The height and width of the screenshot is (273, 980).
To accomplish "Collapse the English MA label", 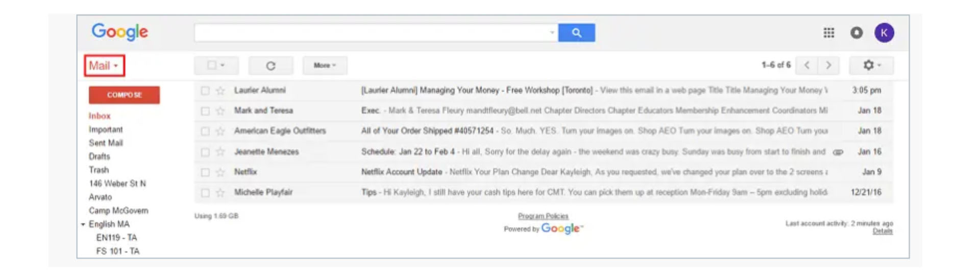I will click(x=83, y=224).
